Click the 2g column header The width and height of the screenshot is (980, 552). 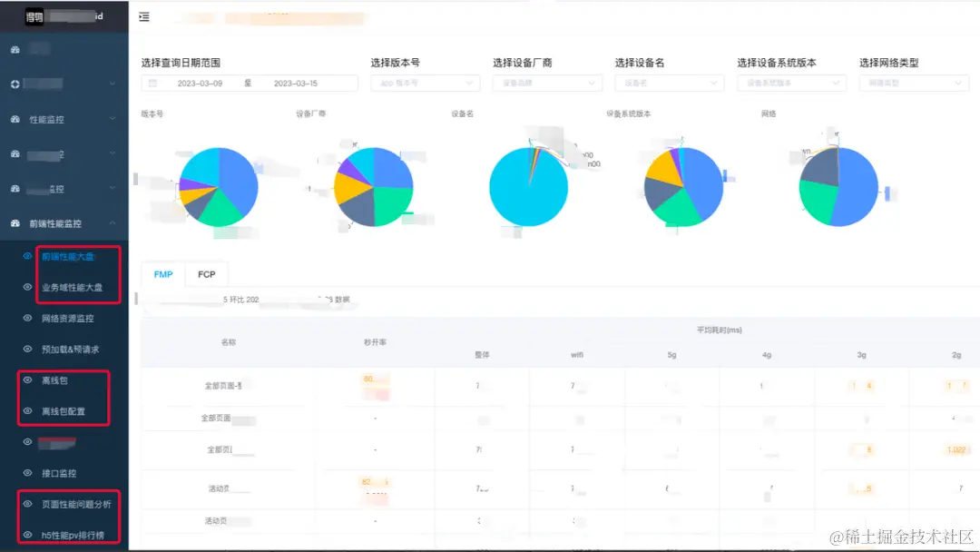[x=956, y=354]
